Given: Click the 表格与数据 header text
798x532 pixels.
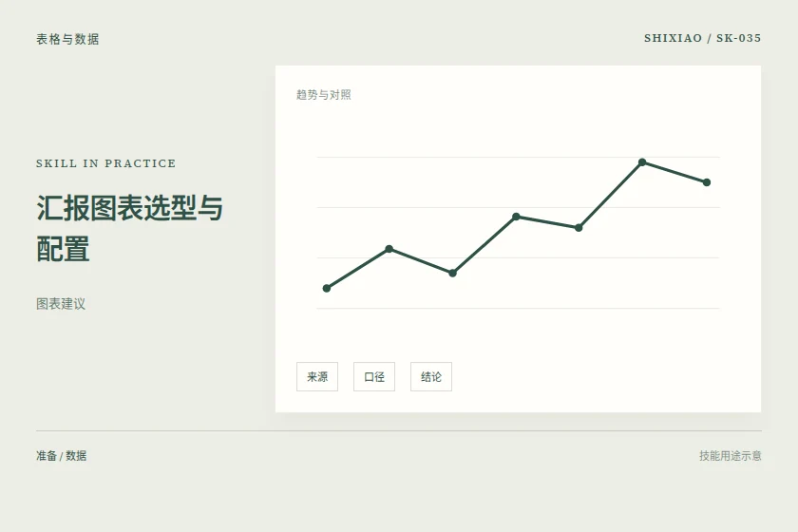Looking at the screenshot, I should pos(67,39).
